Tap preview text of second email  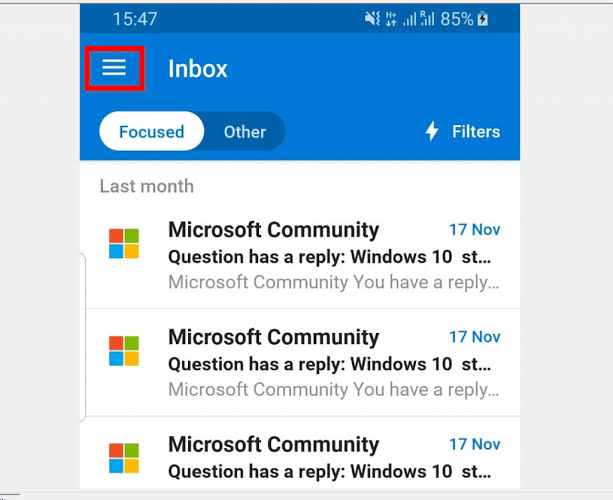click(x=334, y=390)
